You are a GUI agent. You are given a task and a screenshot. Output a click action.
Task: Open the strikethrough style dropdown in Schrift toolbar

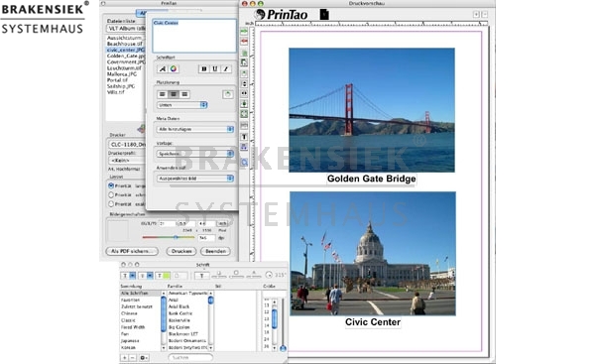click(x=146, y=275)
